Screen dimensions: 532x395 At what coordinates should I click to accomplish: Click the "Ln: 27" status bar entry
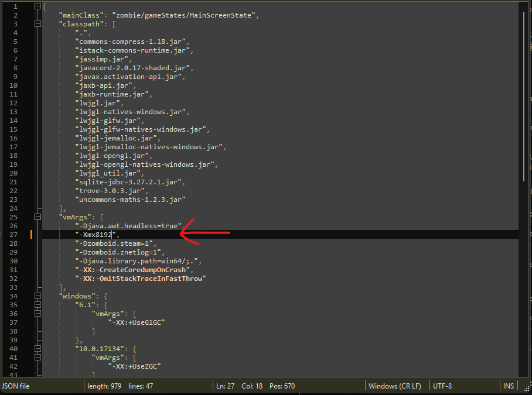pyautogui.click(x=226, y=386)
